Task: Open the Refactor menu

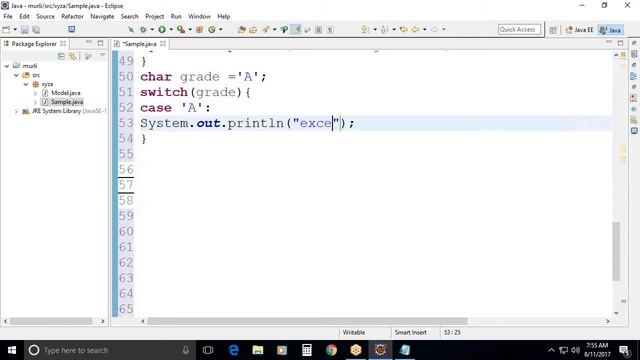Action: point(72,16)
